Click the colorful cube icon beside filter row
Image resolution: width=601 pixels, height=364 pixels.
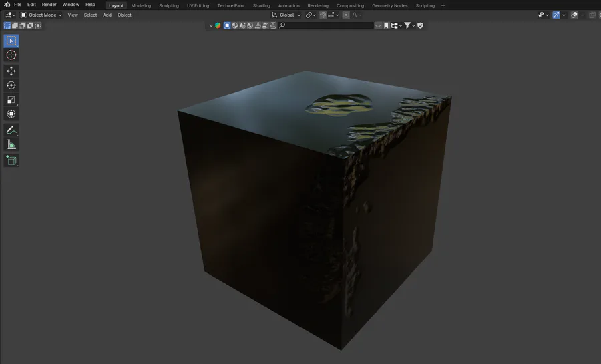tap(218, 25)
